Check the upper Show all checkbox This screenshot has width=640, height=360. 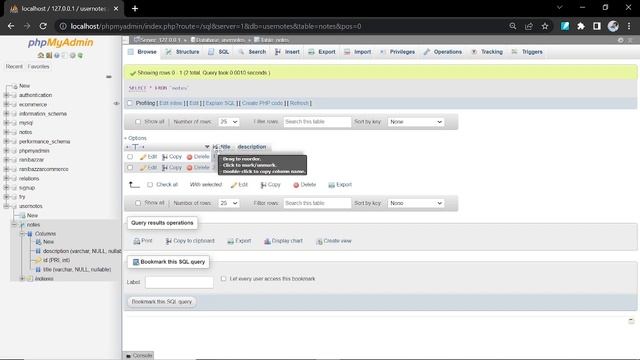138,122
